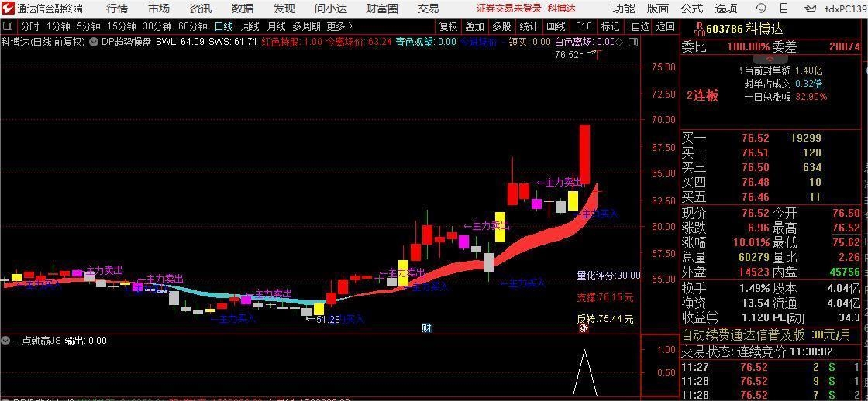Viewport: 868px width, 401px height.
Task: Open the 市场 menu
Action: coord(159,9)
